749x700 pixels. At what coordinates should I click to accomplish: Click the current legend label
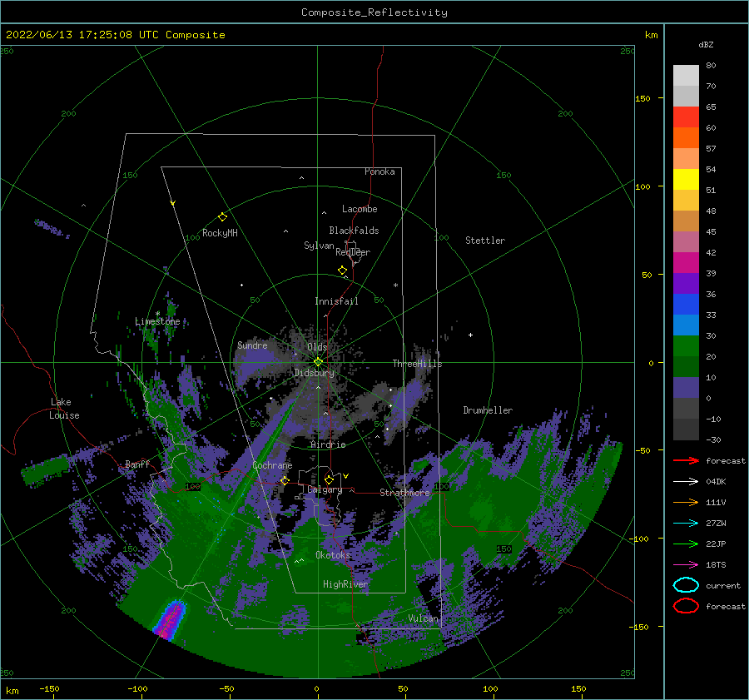722,585
